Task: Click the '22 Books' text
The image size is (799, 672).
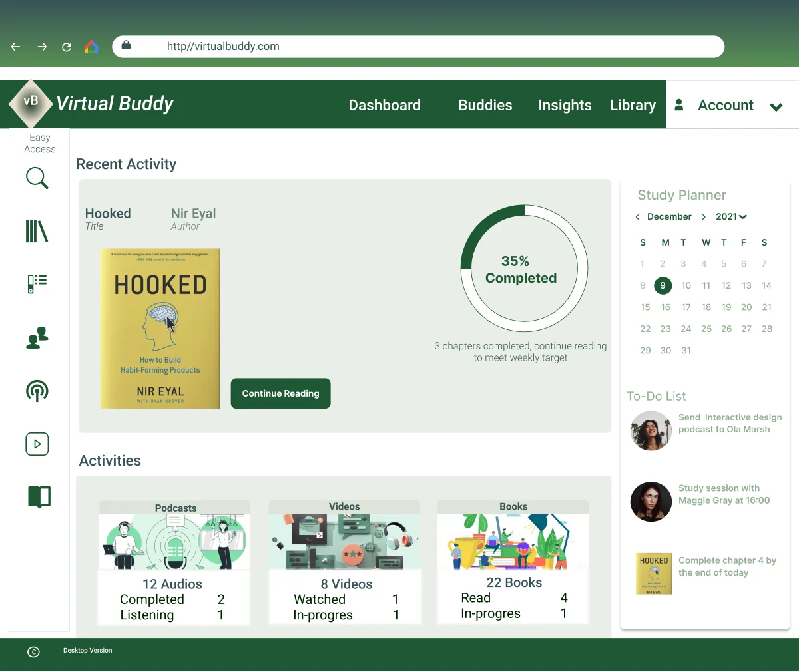Action: 514,583
